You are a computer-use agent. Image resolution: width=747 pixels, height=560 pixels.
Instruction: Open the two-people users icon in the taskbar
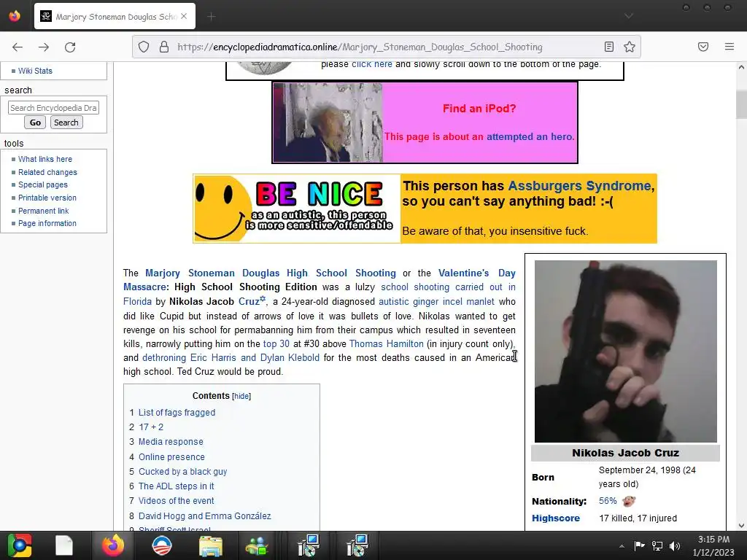click(257, 545)
